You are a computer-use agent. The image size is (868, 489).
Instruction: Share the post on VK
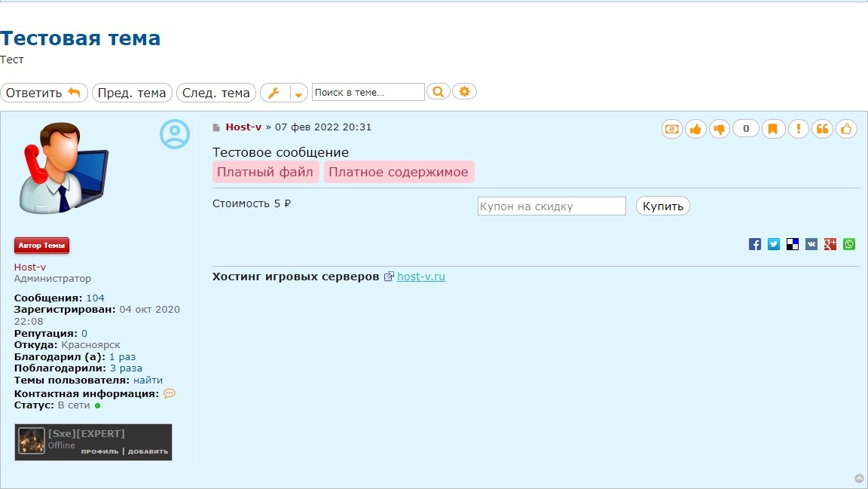point(811,244)
